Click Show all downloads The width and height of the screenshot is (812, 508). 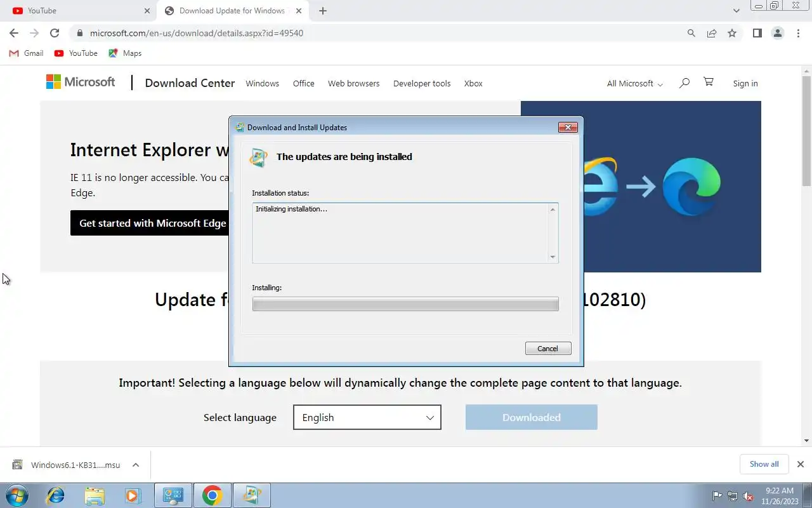click(x=764, y=464)
